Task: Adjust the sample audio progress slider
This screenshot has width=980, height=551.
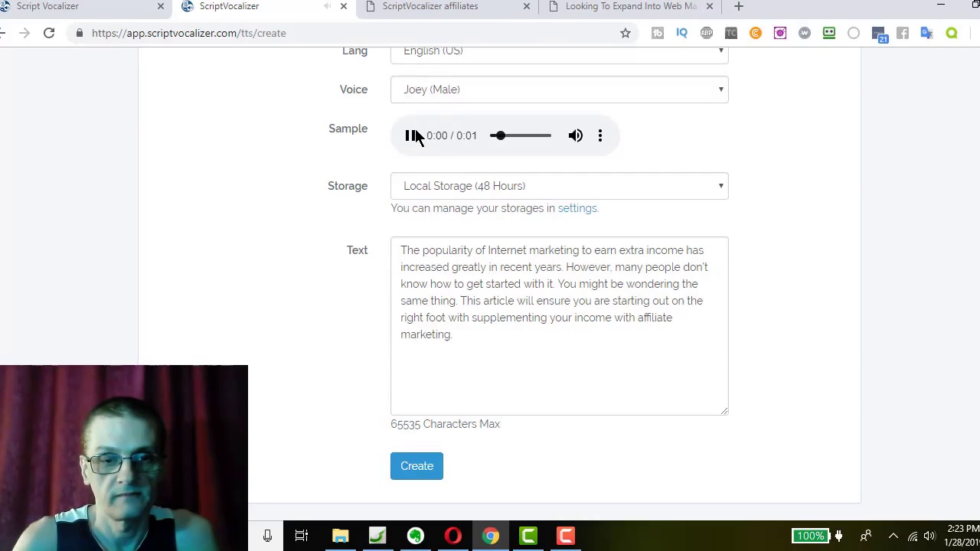Action: pyautogui.click(x=521, y=135)
